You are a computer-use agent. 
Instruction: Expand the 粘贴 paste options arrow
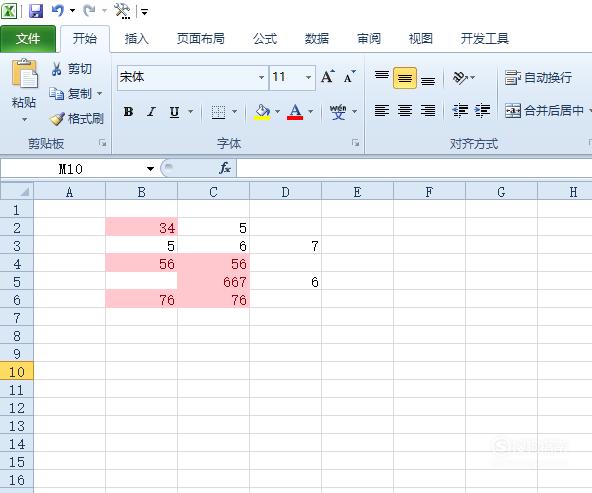point(24,120)
